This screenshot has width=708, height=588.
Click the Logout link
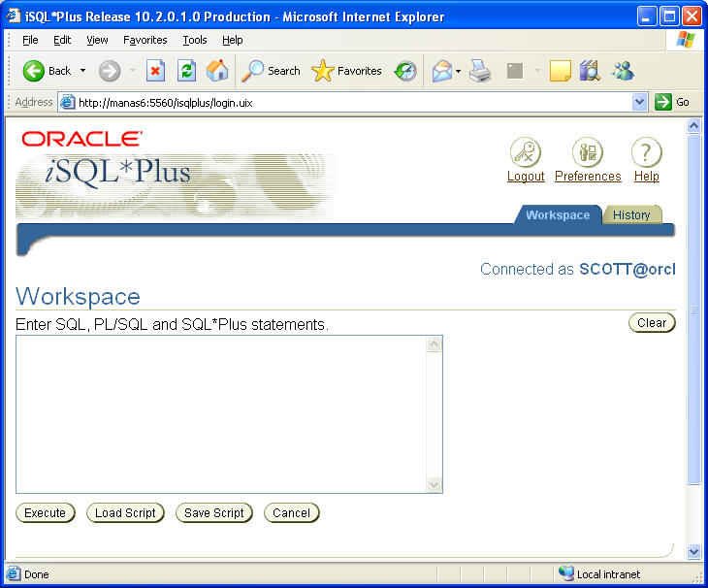(526, 177)
